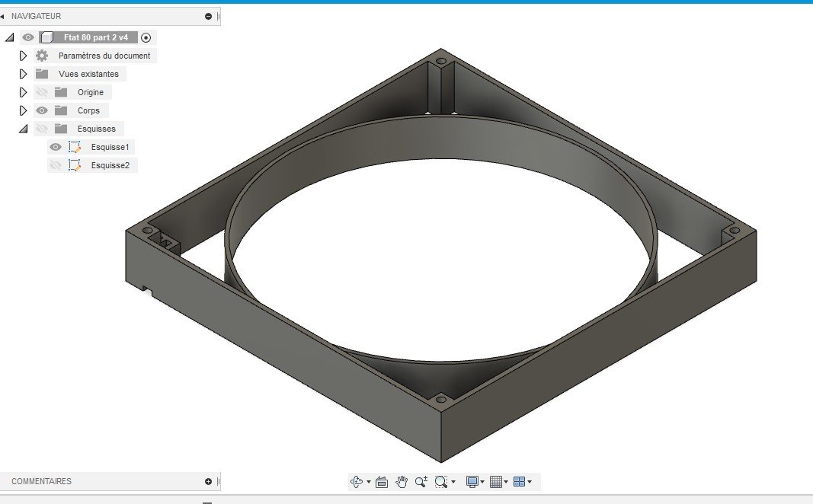
Task: Expand the Vues existantes folder
Action: point(23,74)
